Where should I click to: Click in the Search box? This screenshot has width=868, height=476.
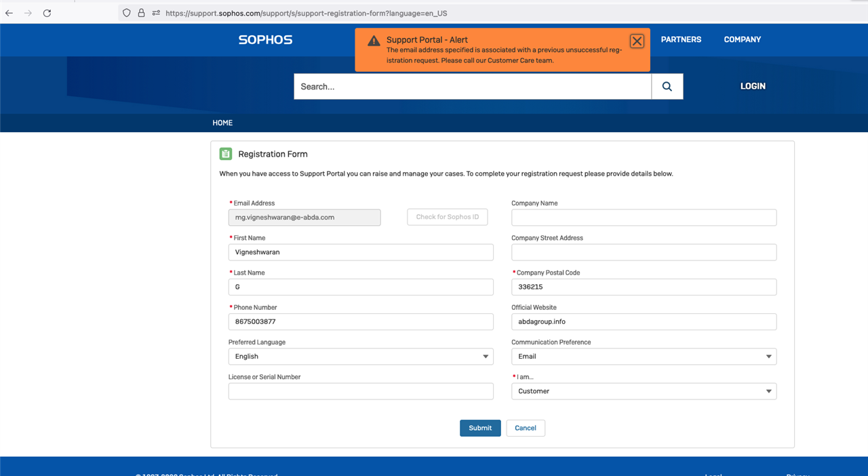[x=473, y=86]
